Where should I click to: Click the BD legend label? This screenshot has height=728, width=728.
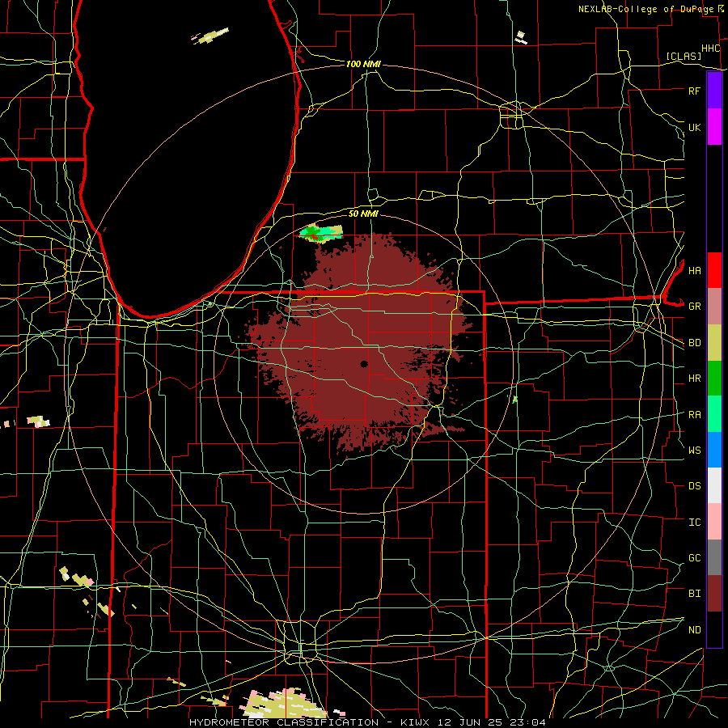pos(694,343)
